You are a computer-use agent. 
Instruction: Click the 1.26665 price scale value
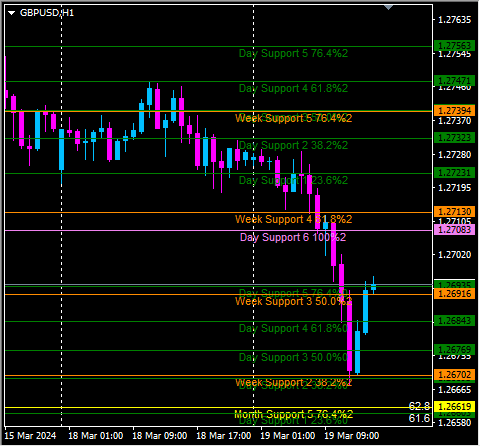[x=455, y=389]
